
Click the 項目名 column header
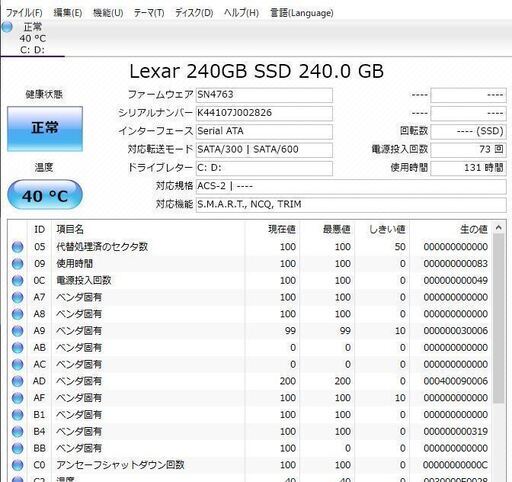(148, 229)
